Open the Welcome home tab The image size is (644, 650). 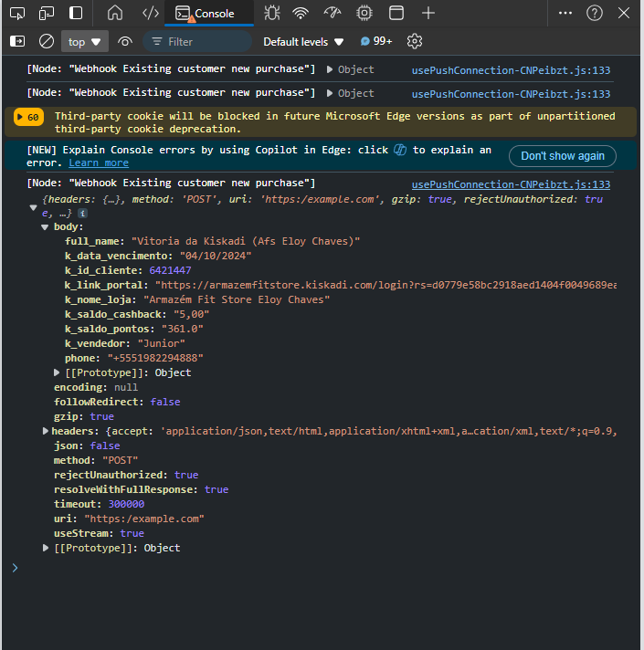click(115, 14)
